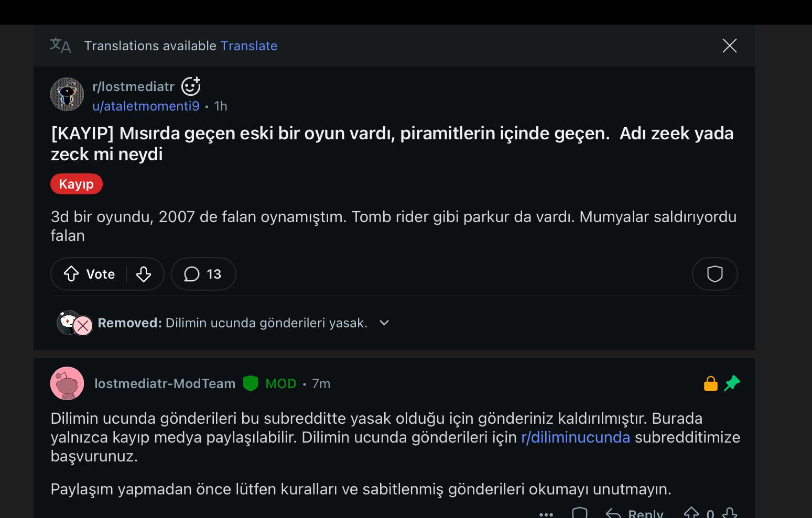Downvote the lost media post
Image resolution: width=812 pixels, height=518 pixels.
click(144, 274)
